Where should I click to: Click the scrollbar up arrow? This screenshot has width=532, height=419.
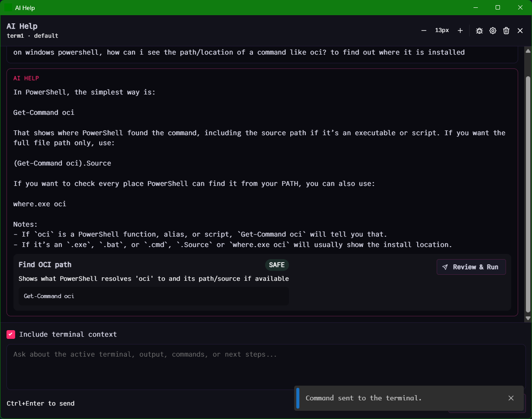pyautogui.click(x=528, y=50)
